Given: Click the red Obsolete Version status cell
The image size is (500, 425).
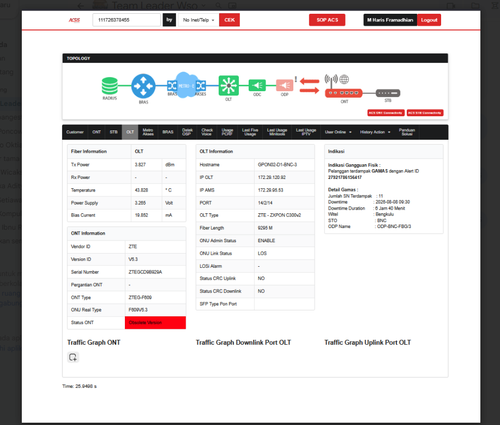Looking at the screenshot, I should coord(155,323).
